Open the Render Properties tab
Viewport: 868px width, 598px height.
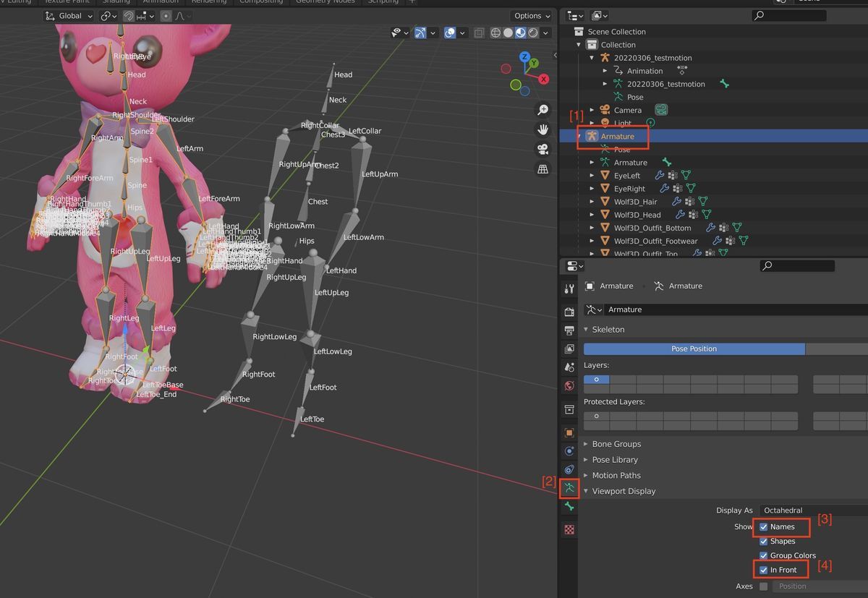coord(569,312)
